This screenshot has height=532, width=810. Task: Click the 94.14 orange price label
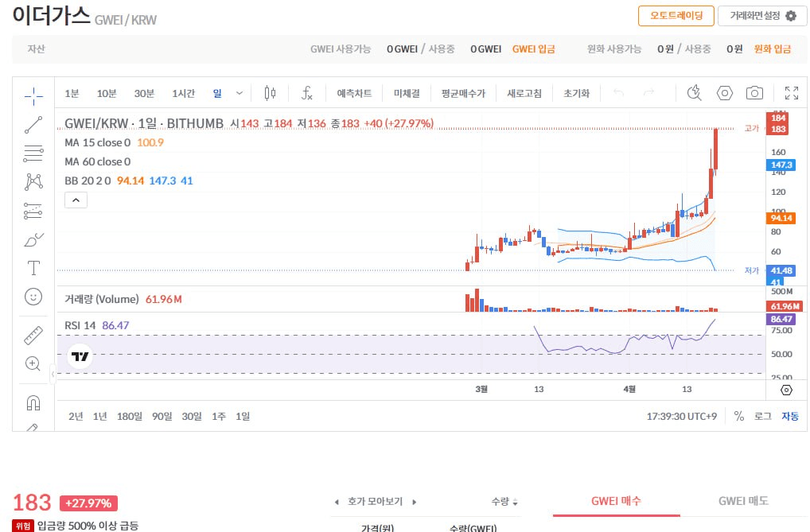779,218
